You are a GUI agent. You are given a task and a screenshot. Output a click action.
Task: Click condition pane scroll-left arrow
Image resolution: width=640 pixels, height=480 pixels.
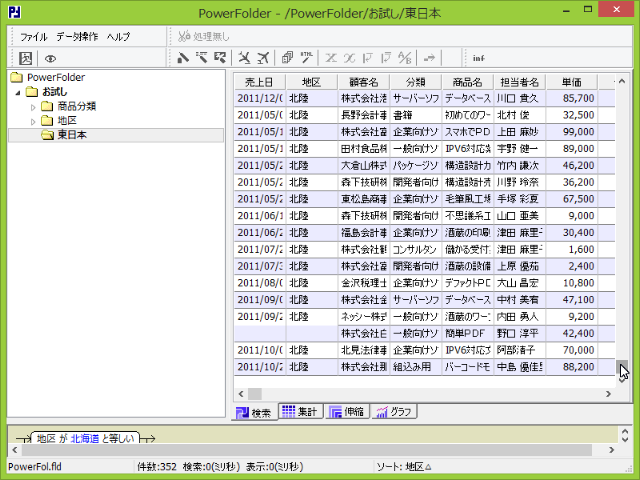click(x=15, y=450)
